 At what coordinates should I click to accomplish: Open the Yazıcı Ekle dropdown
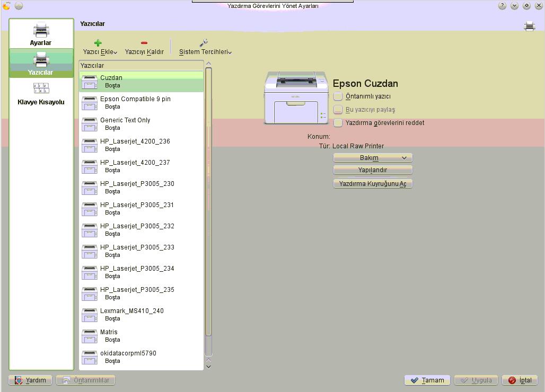point(100,48)
